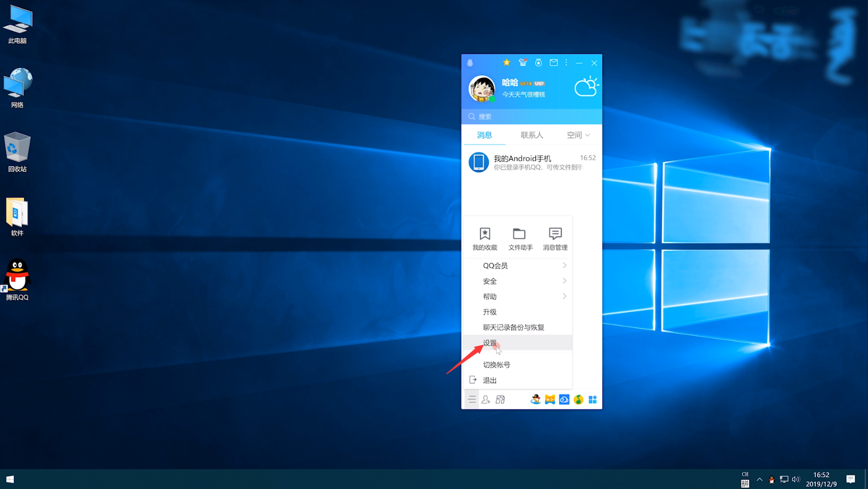Image resolution: width=868 pixels, height=489 pixels.
Task: Open QQ Mail envelope icon
Action: click(554, 63)
